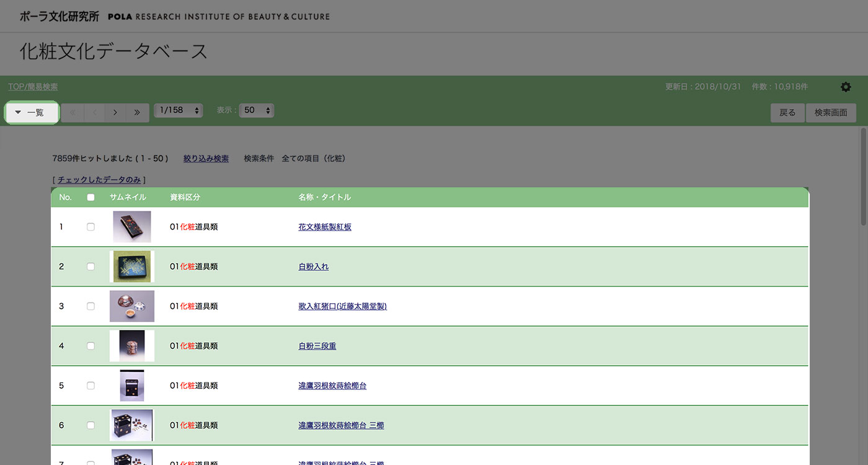Open the 一覧 view dropdown
This screenshot has width=868, height=465.
pos(32,113)
